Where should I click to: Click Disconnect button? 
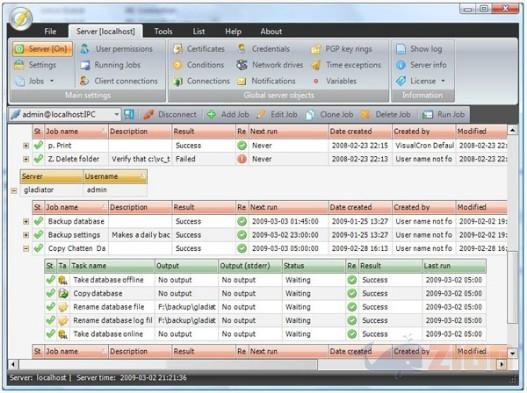pos(170,115)
